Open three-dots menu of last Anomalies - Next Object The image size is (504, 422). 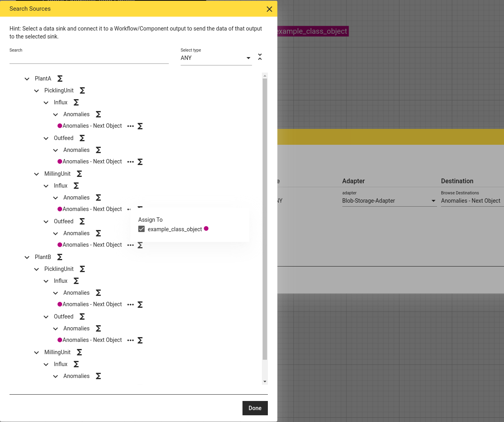click(130, 340)
